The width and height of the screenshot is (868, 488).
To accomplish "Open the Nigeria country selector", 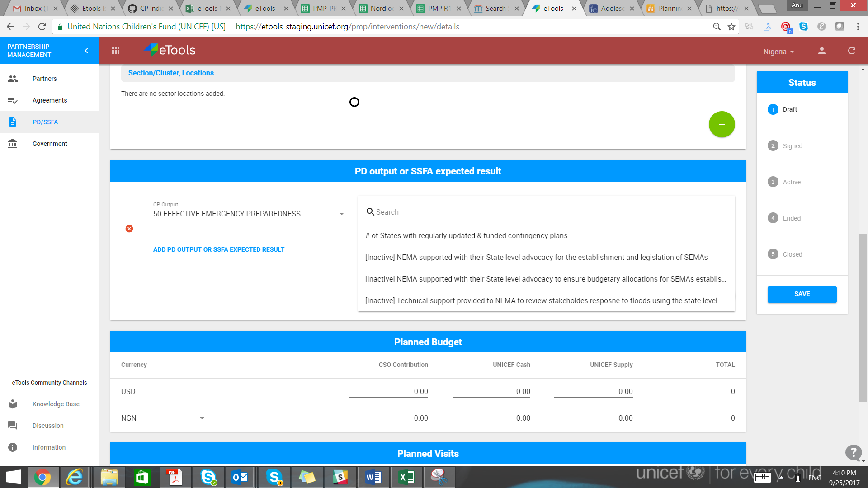I will [x=778, y=51].
